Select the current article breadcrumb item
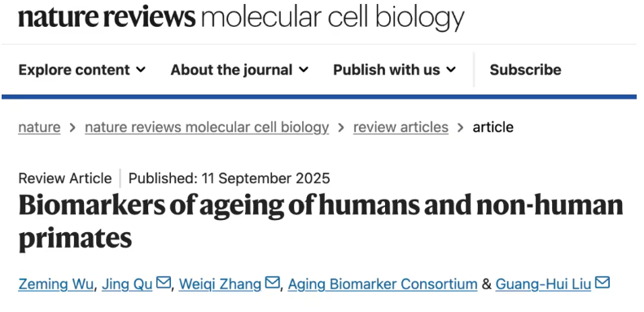Screen dimensions: 644x312 (493, 127)
